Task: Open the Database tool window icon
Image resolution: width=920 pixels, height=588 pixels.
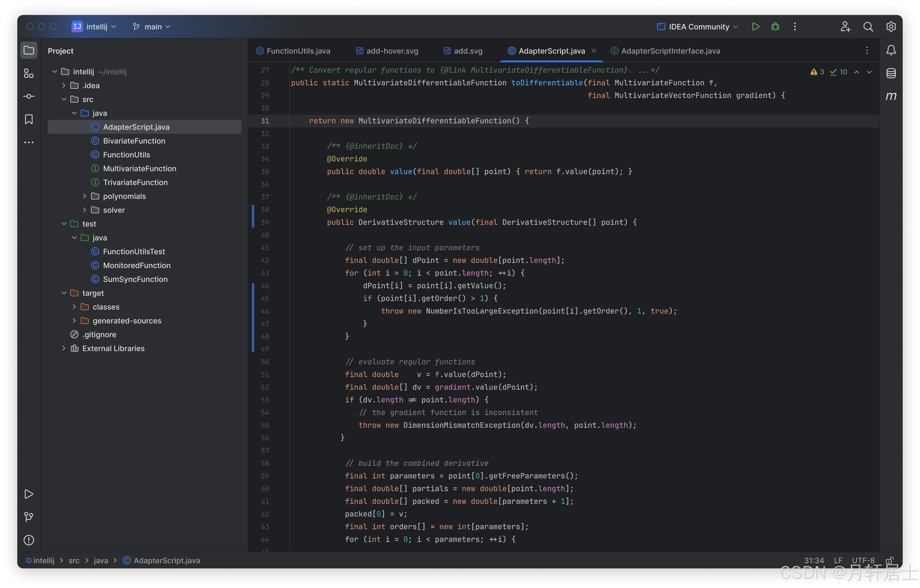Action: pos(891,73)
